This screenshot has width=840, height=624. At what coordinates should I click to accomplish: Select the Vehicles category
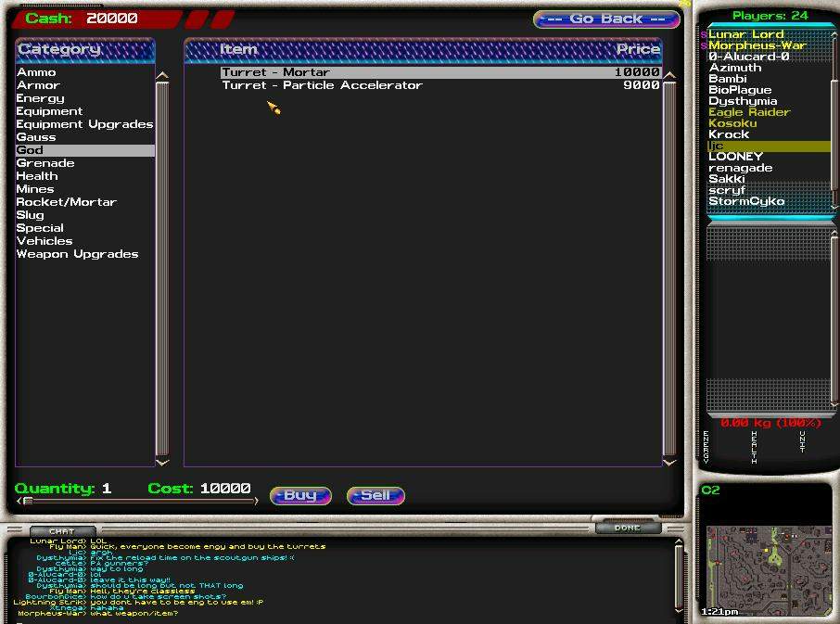44,241
